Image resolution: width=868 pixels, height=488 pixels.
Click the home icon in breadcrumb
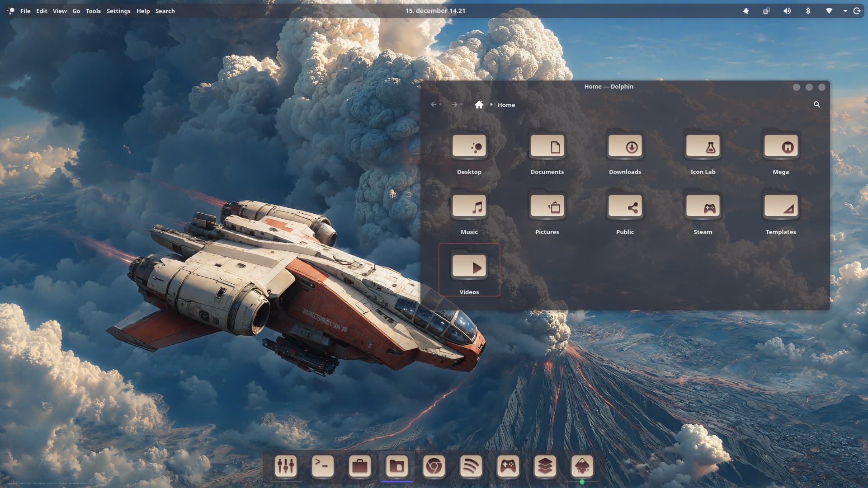pos(479,105)
